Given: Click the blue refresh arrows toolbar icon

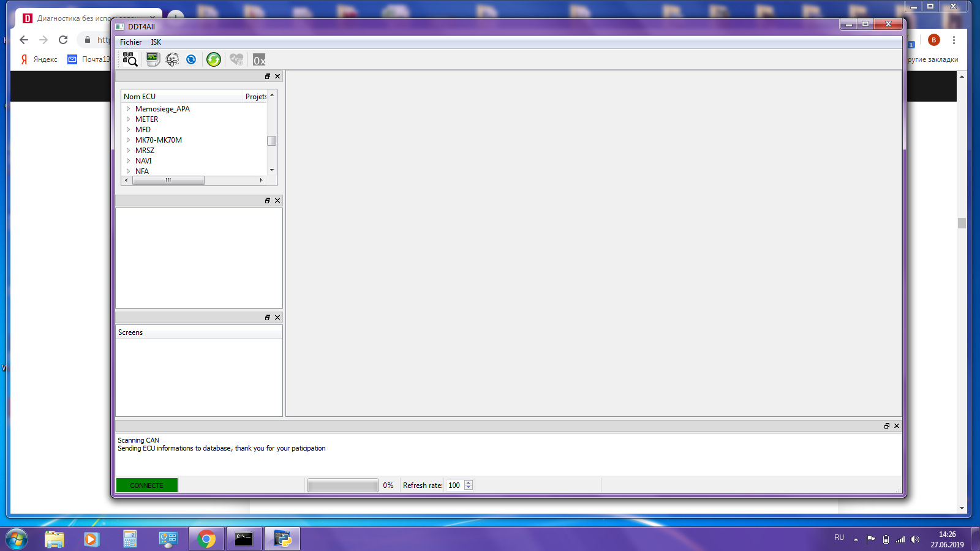Looking at the screenshot, I should tap(191, 59).
